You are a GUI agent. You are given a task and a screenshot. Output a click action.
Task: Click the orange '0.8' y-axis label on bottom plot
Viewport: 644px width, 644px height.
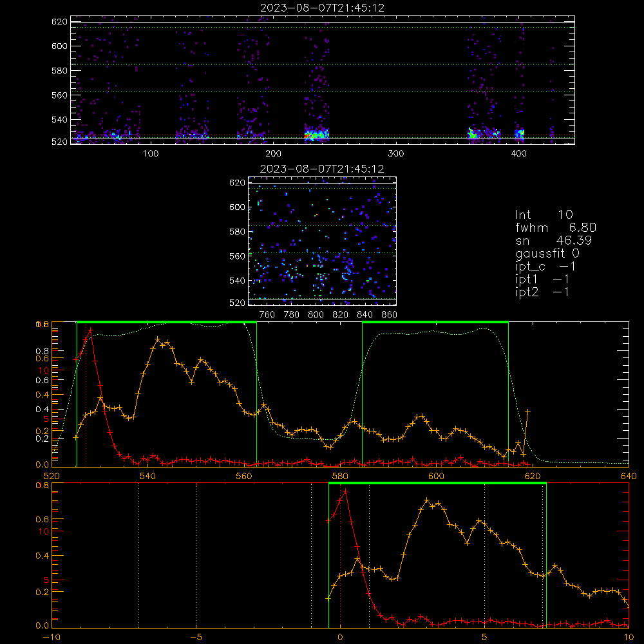[x=43, y=485]
